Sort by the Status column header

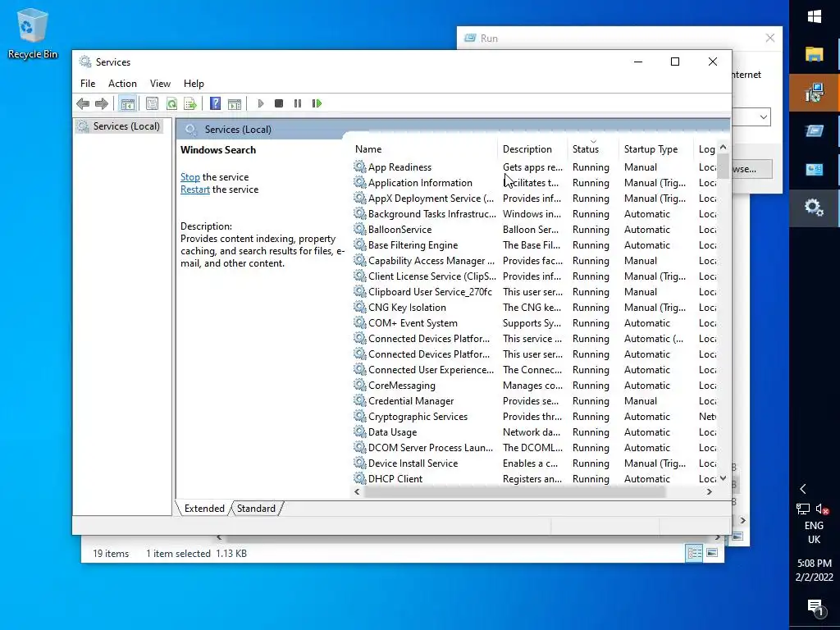(x=594, y=149)
